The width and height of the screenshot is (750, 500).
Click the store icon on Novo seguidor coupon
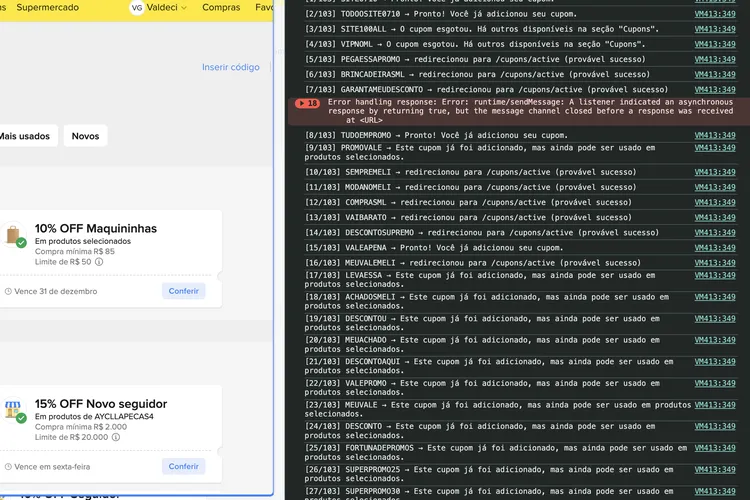pyautogui.click(x=13, y=411)
